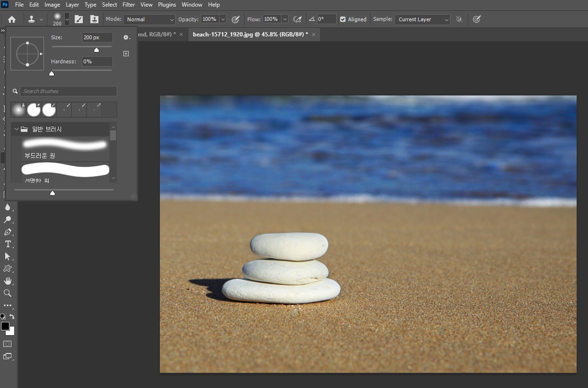The image size is (588, 388).
Task: Pick the Hand tool
Action: (8, 281)
